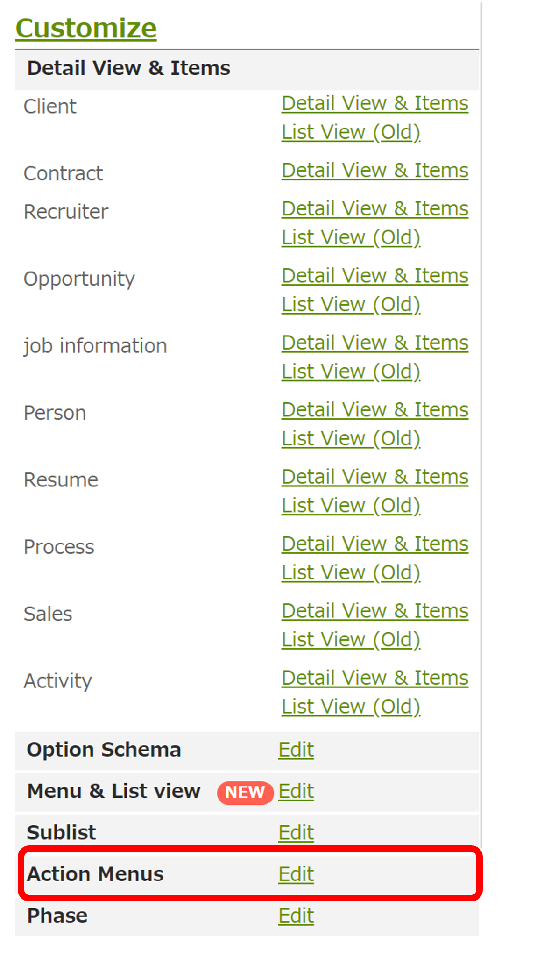Open Recruiter Detail View & Items
Screen dimensions: 537x980
point(374,209)
